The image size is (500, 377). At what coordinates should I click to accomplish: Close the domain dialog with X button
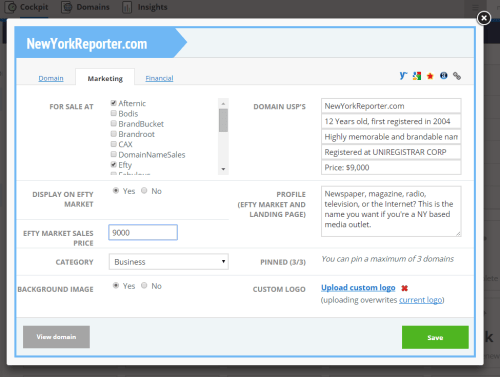[484, 18]
